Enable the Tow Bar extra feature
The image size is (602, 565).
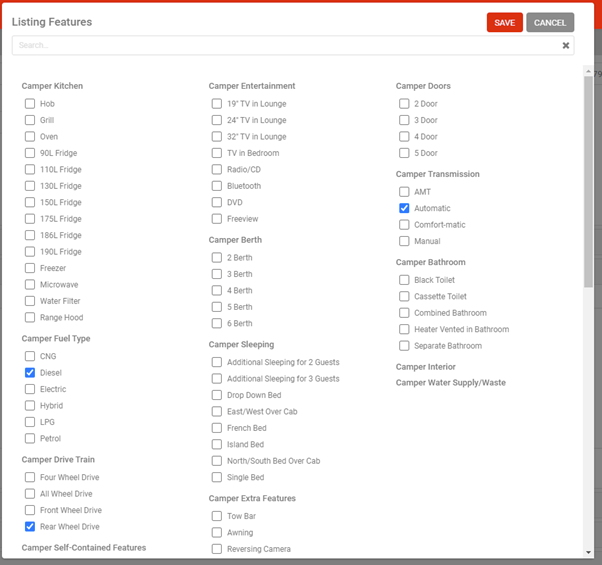click(217, 516)
